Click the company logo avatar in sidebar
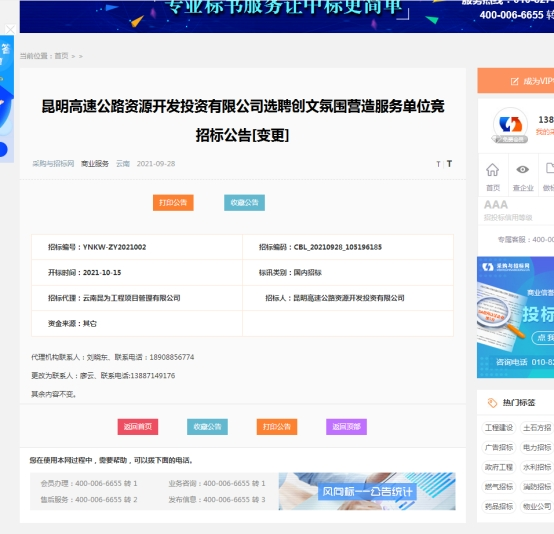The image size is (554, 534). (510, 125)
